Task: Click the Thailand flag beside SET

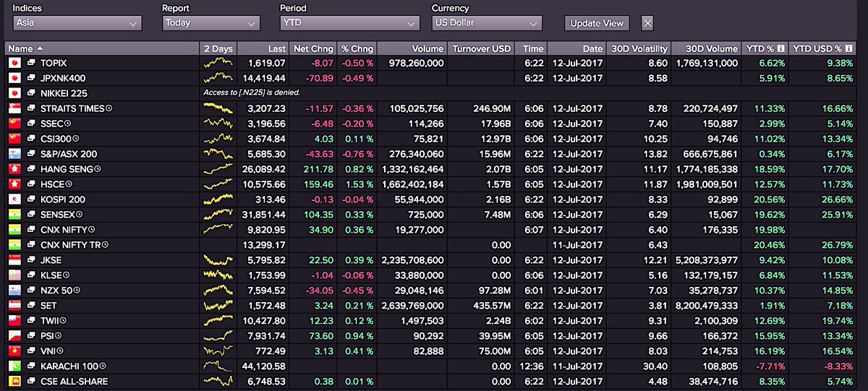Action: pos(14,305)
